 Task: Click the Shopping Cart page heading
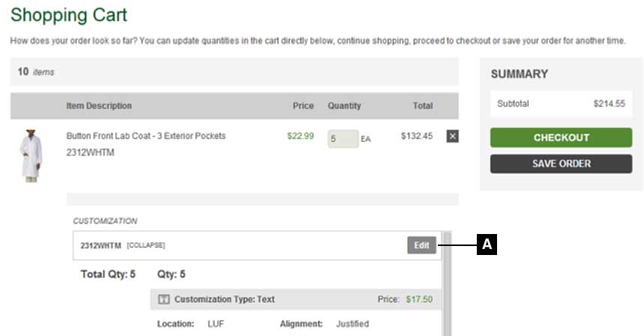69,15
